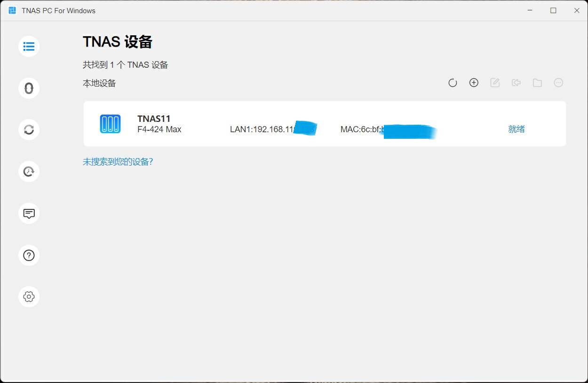The height and width of the screenshot is (383, 588).
Task: Open the message bubble sidebar icon
Action: click(29, 213)
